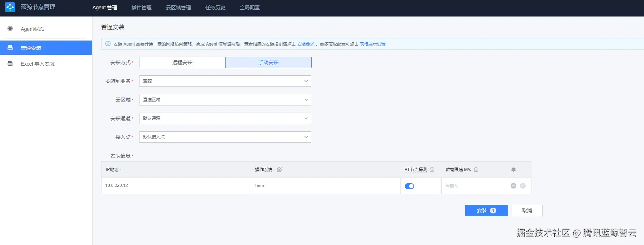Open Excel 导入安装 in the sidebar
The image size is (644, 245).
[x=46, y=64]
